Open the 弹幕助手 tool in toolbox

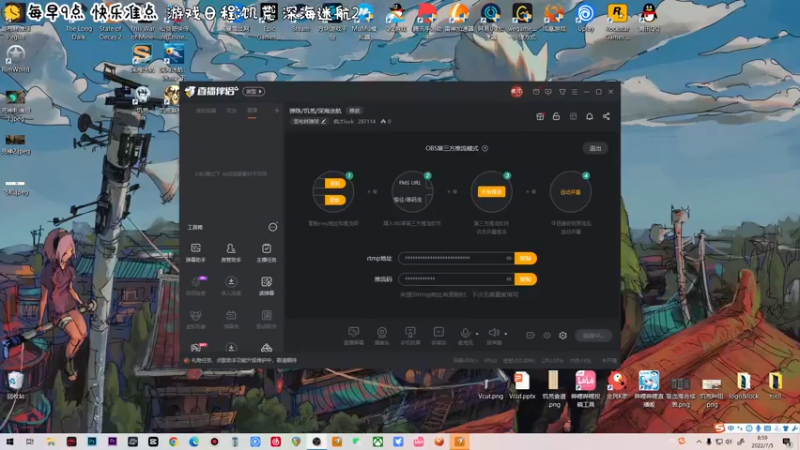195,253
